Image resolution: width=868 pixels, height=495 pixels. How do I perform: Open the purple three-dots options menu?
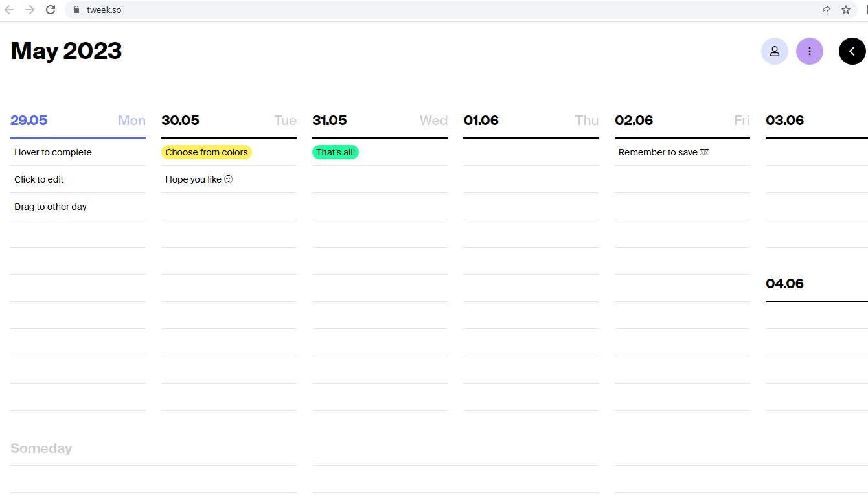[x=809, y=51]
